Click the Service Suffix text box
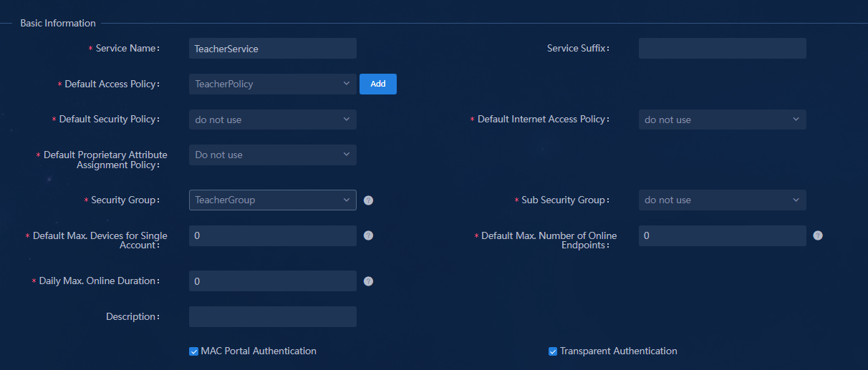The width and height of the screenshot is (868, 370). tap(723, 49)
